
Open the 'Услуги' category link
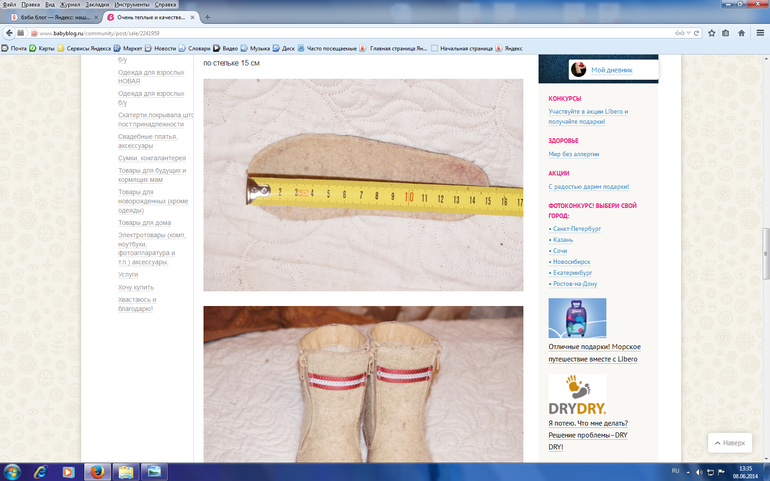point(128,275)
